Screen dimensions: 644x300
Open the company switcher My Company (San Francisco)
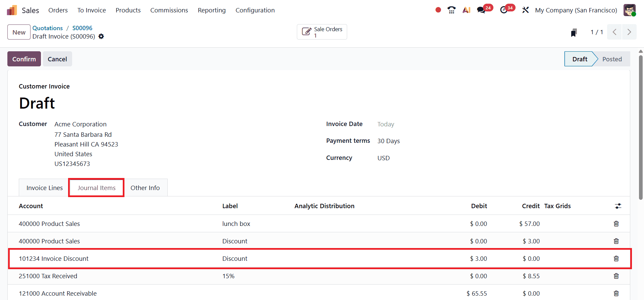coord(576,10)
